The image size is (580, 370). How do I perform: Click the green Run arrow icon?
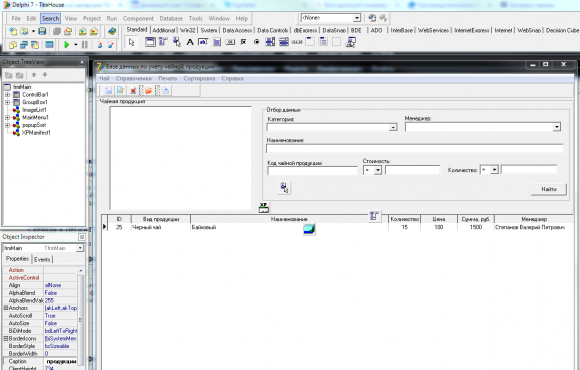[x=67, y=45]
